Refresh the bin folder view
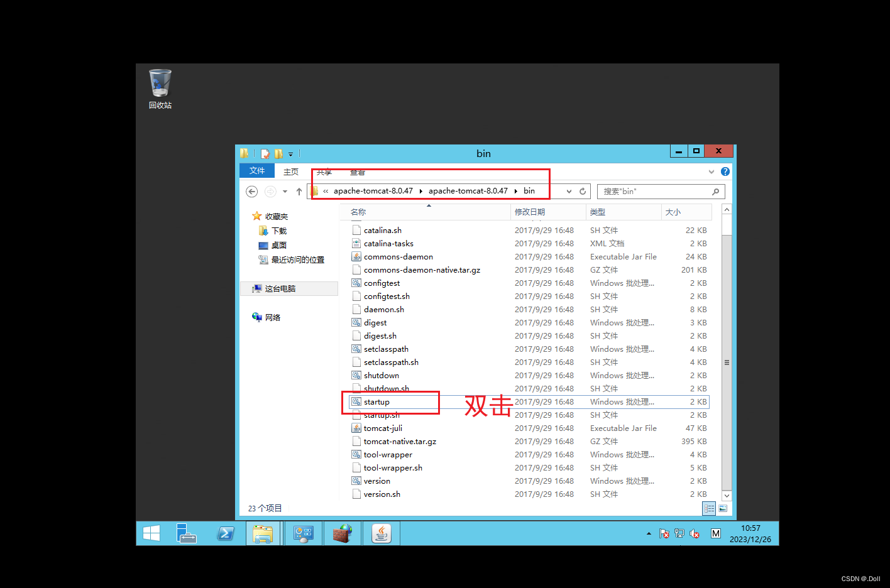Image resolution: width=890 pixels, height=588 pixels. [x=583, y=192]
